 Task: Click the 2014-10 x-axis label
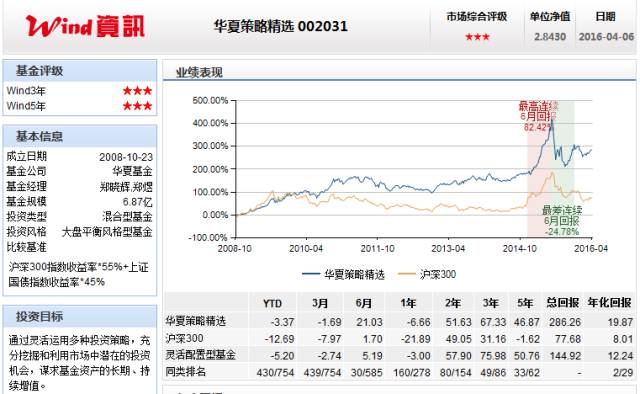[x=520, y=248]
